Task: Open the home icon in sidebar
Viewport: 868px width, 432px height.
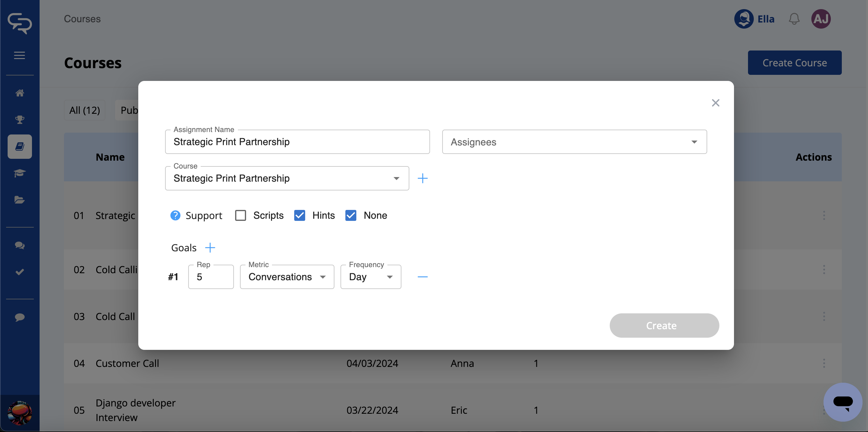Action: click(19, 93)
